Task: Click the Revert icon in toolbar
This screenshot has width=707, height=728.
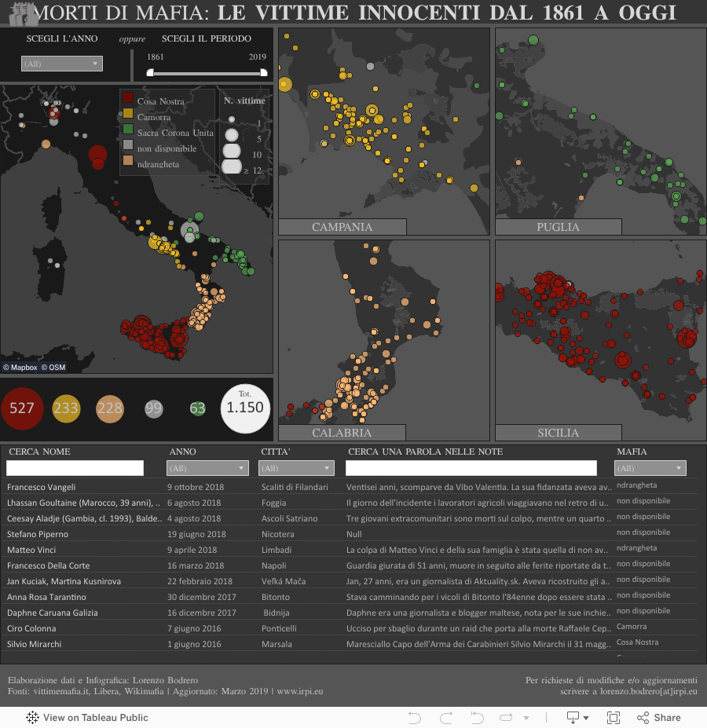Action: point(477,718)
